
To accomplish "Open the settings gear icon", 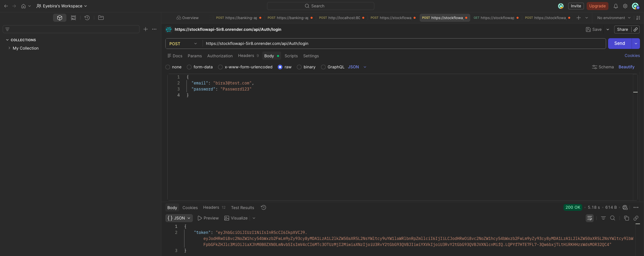I will click(625, 6).
